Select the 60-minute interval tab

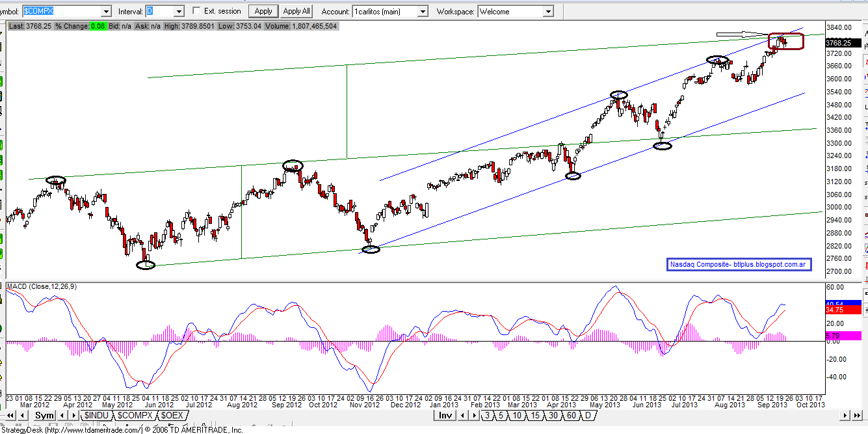(x=572, y=415)
